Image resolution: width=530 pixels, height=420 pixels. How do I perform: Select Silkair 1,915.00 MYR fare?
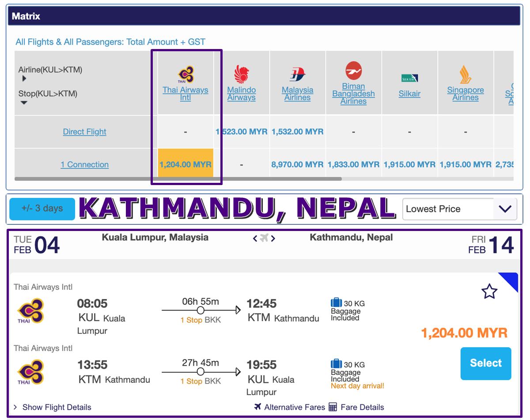[409, 164]
